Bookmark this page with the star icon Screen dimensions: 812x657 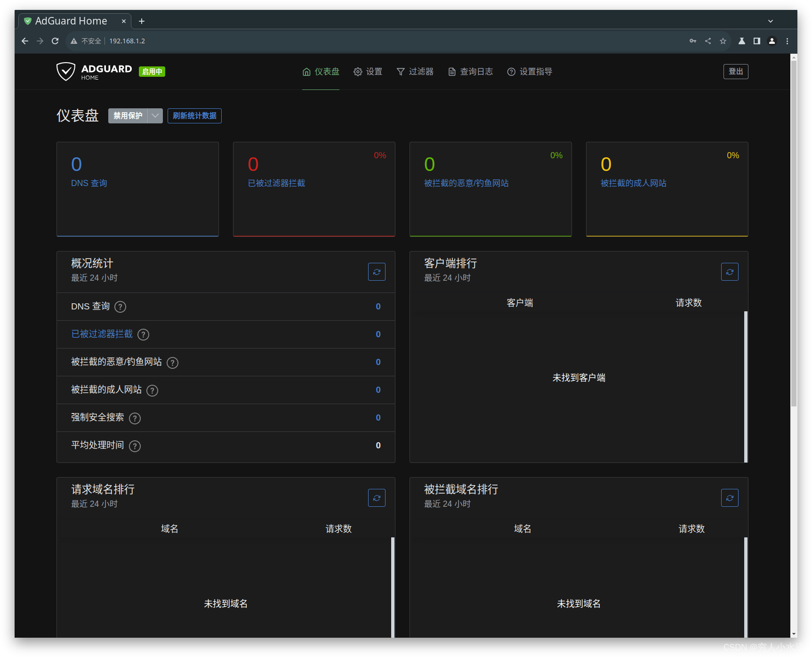coord(723,41)
